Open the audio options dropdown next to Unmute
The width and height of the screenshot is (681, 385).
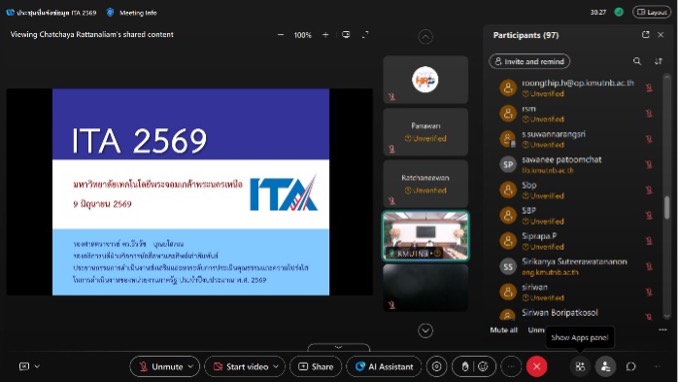tap(191, 367)
